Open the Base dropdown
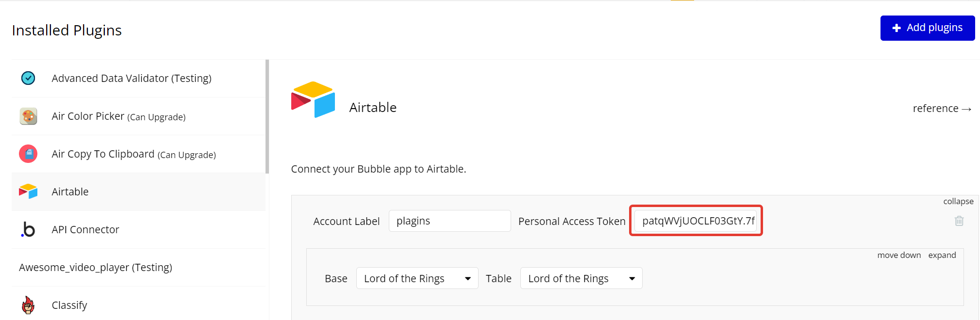The image size is (980, 320). point(417,278)
